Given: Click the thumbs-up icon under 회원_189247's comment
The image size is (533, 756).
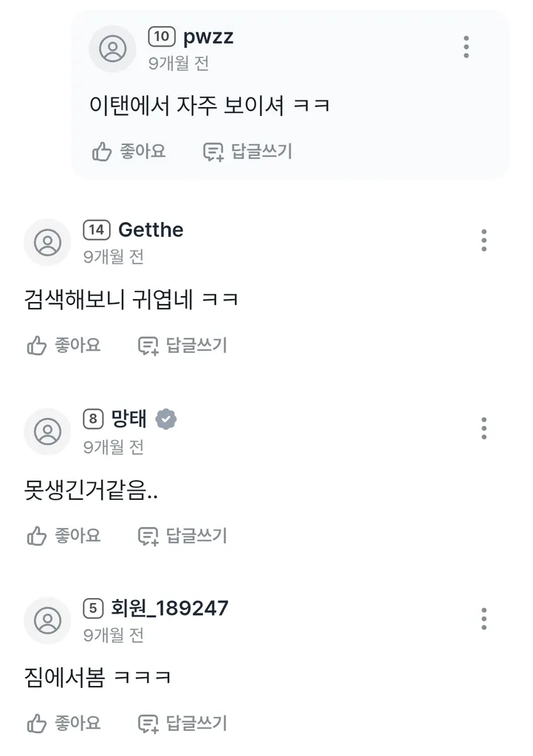Looking at the screenshot, I should point(37,723).
